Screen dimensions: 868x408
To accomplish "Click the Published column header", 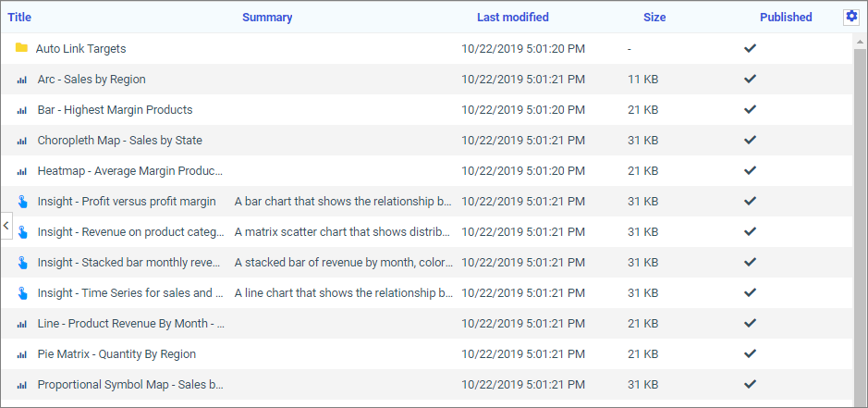I will 786,17.
